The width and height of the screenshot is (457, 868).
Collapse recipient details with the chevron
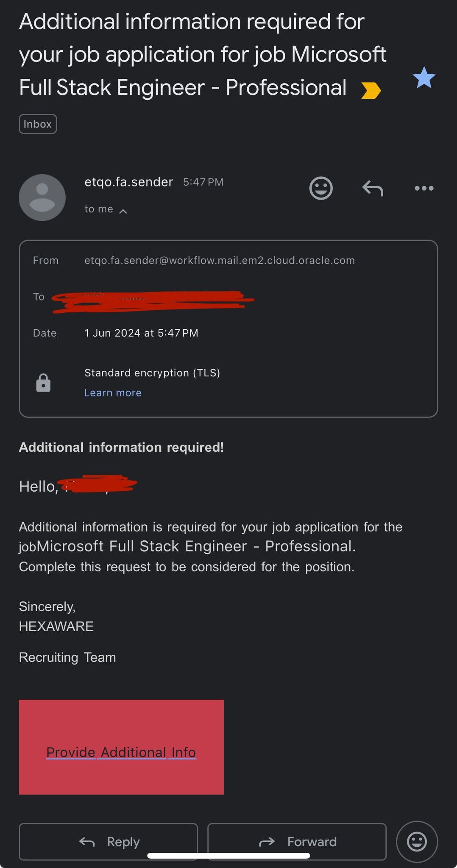coord(123,211)
